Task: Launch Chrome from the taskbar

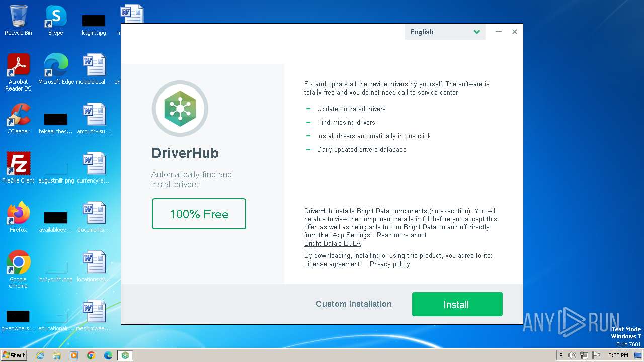Action: pos(91,355)
